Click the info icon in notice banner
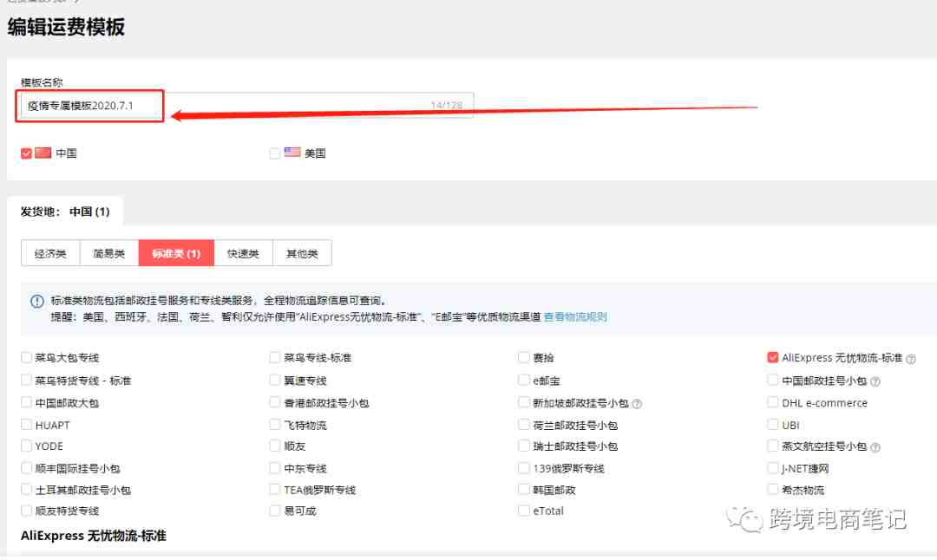 click(x=37, y=301)
